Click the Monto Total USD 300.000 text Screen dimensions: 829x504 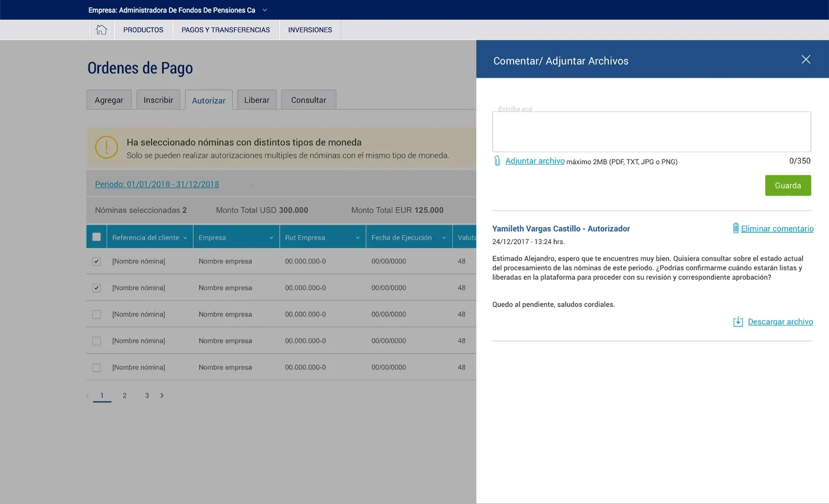(x=262, y=210)
